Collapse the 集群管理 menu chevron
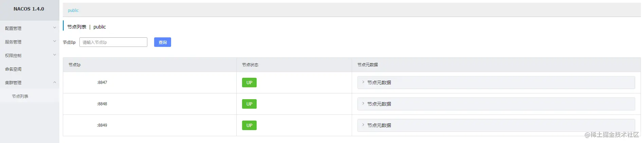Screen dimensions: 644x143 (54, 82)
